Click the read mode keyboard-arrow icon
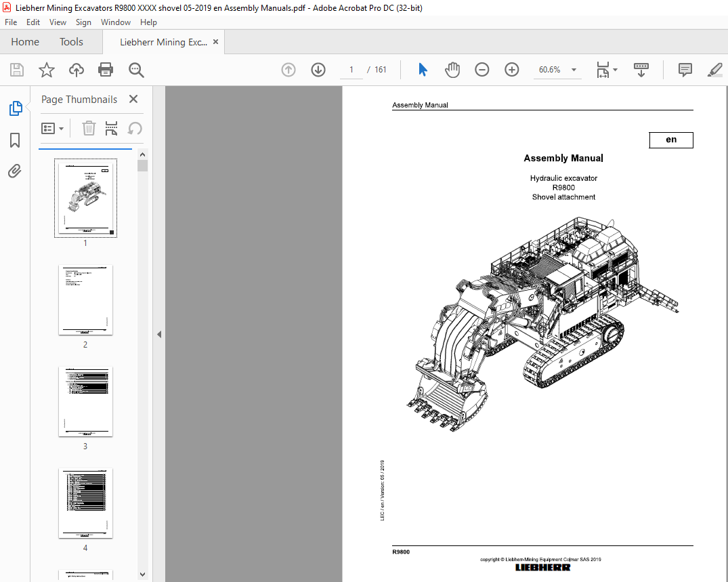 click(641, 70)
